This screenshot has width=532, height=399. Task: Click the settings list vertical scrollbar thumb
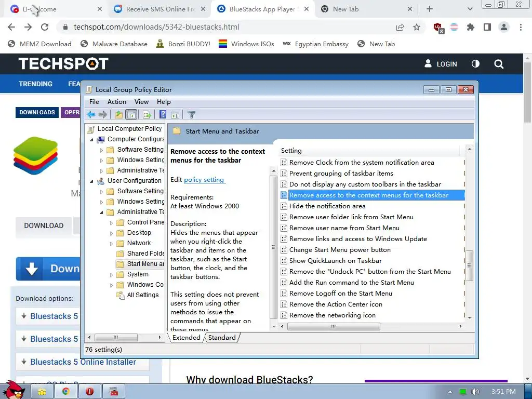[x=469, y=265]
